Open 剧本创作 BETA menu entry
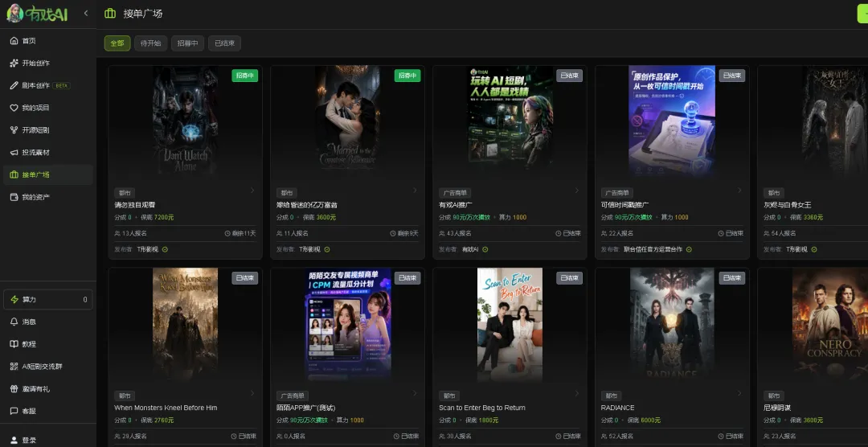The width and height of the screenshot is (868, 447). [47, 85]
